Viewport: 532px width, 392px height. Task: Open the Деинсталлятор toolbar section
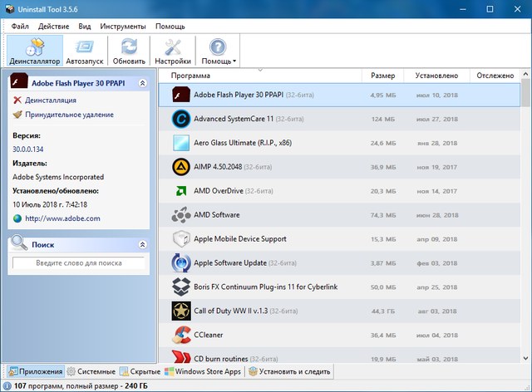pyautogui.click(x=34, y=50)
